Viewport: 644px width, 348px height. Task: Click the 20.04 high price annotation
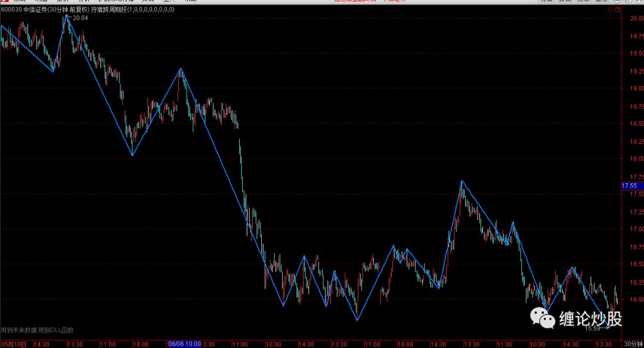pyautogui.click(x=80, y=18)
